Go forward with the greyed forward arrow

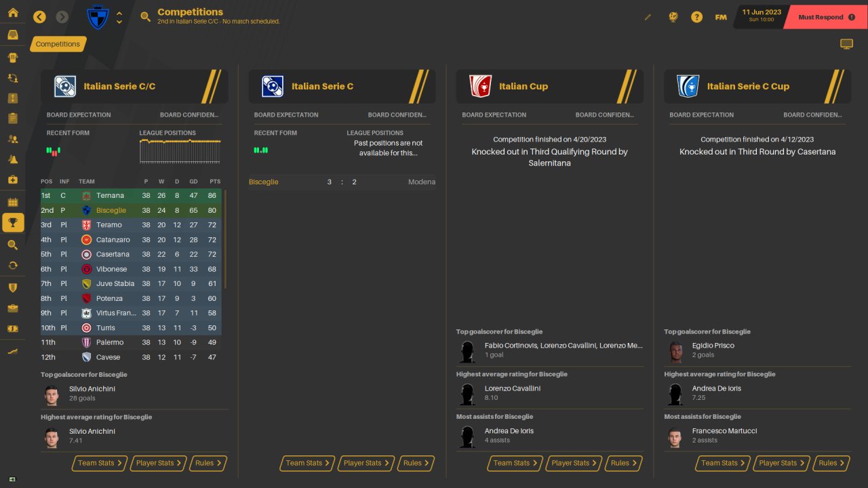(x=62, y=17)
